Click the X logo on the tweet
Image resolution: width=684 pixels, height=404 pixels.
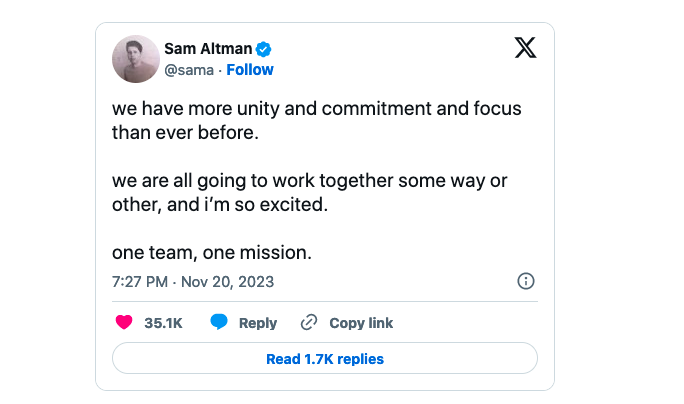pyautogui.click(x=525, y=48)
